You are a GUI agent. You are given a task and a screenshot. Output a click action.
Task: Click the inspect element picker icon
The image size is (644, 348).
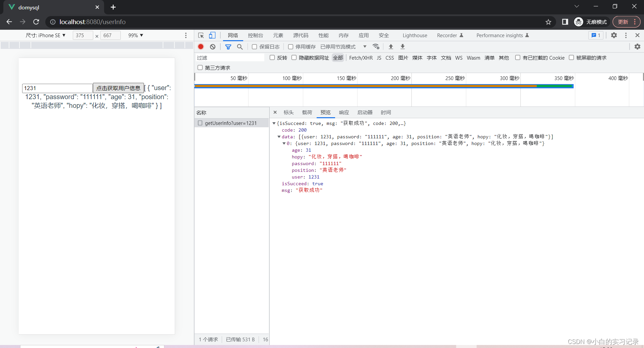click(201, 36)
